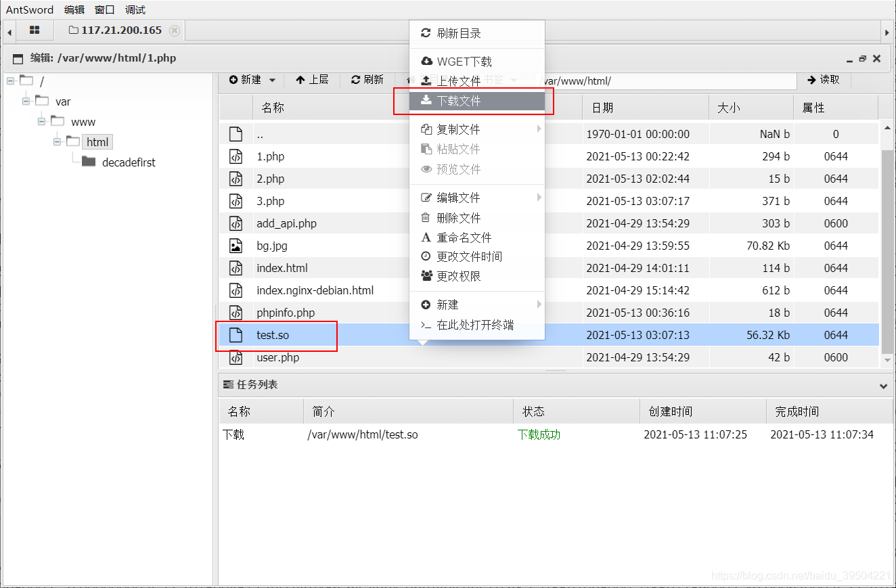The width and height of the screenshot is (896, 588).
Task: Collapse the html node in the tree
Action: click(58, 141)
